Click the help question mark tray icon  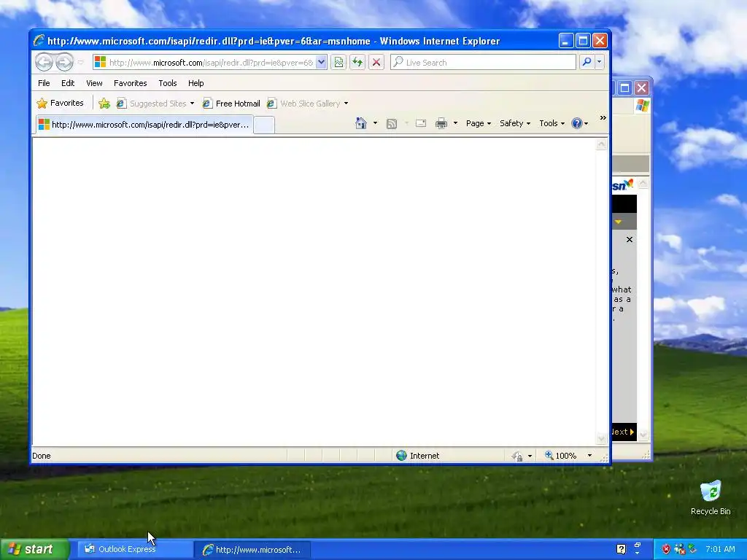click(621, 549)
